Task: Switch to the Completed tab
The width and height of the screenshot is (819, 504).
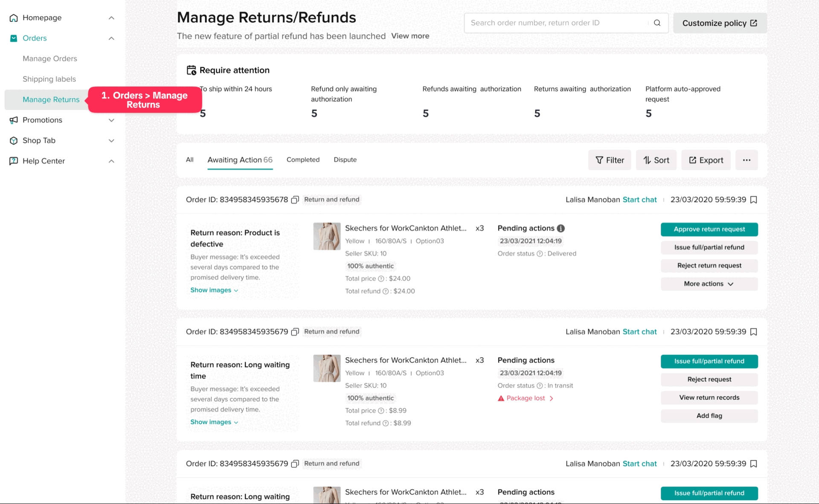Action: click(303, 160)
